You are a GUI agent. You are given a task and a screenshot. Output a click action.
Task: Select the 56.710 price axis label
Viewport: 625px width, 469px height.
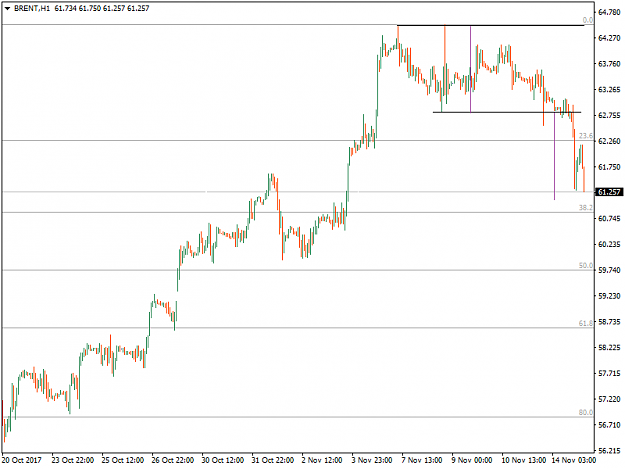tap(609, 425)
